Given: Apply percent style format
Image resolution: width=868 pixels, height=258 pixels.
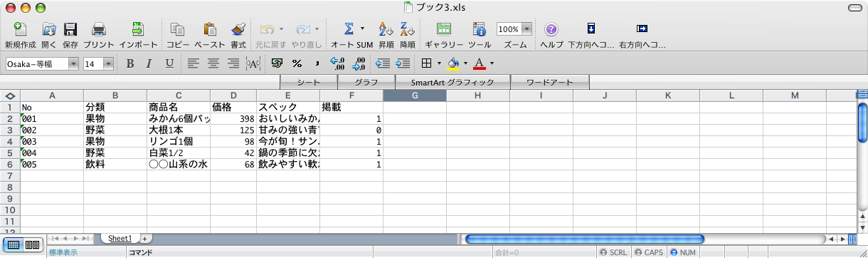Looking at the screenshot, I should [x=297, y=64].
